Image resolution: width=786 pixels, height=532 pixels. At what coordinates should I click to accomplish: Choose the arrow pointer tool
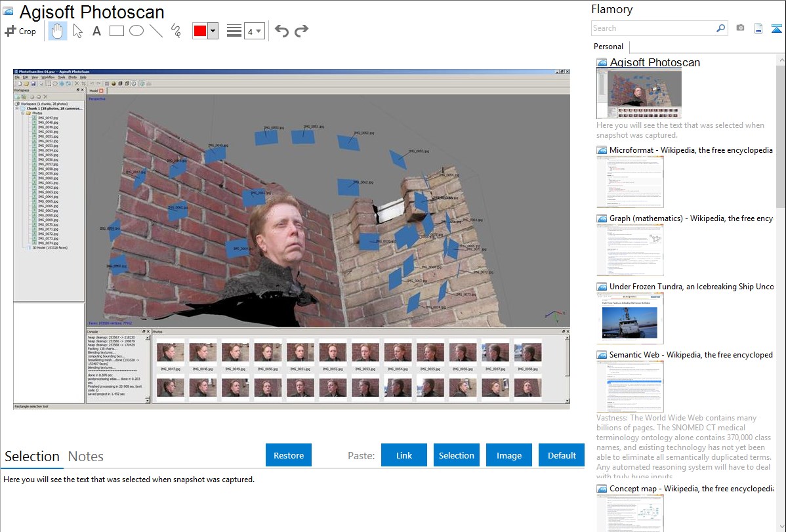(x=77, y=31)
